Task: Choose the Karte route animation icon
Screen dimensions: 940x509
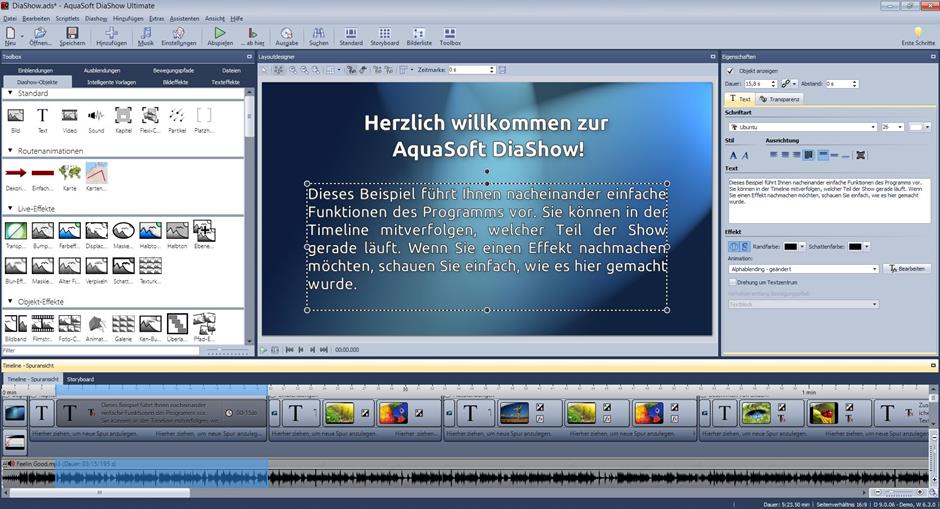Action: (x=70, y=173)
